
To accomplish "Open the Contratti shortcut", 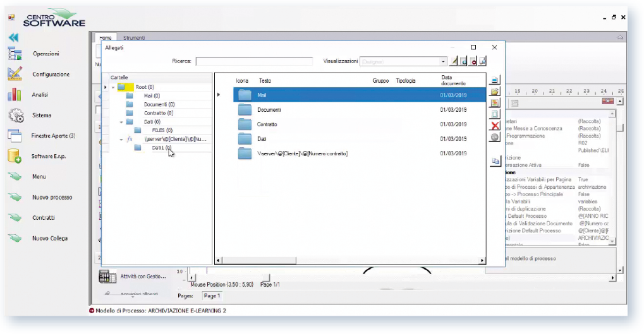I will [x=44, y=218].
